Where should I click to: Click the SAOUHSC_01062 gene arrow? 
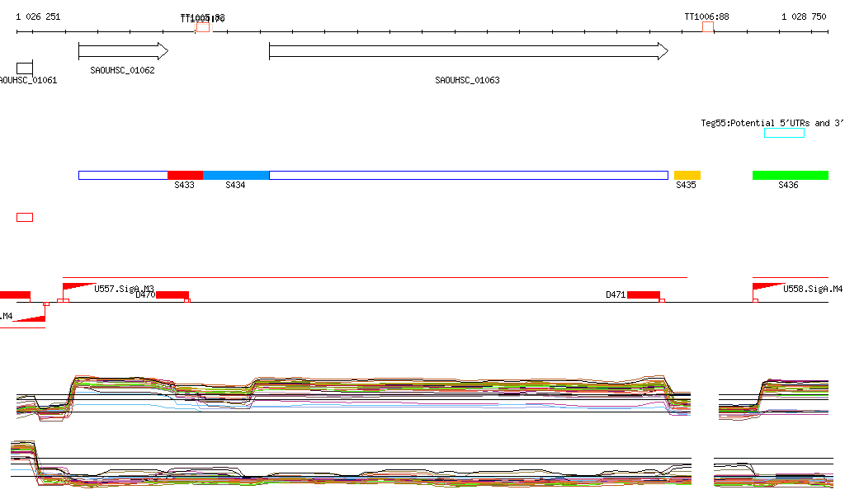[124, 51]
